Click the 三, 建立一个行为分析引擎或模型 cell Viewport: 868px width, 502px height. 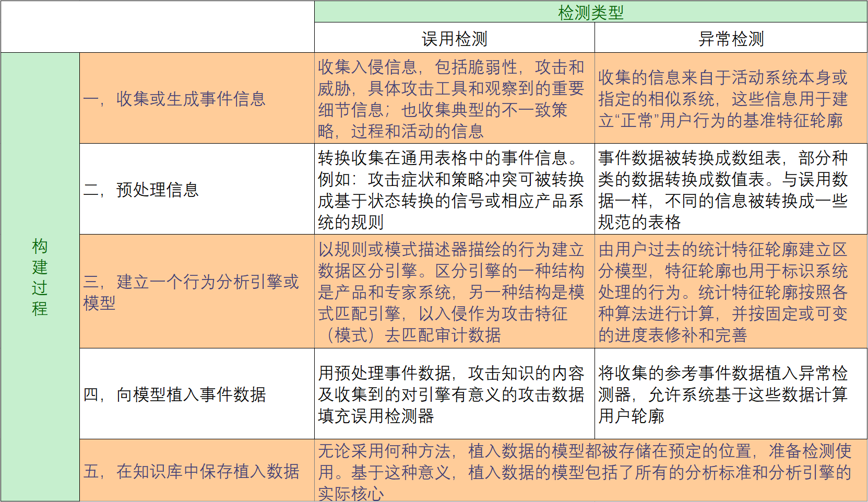point(197,291)
